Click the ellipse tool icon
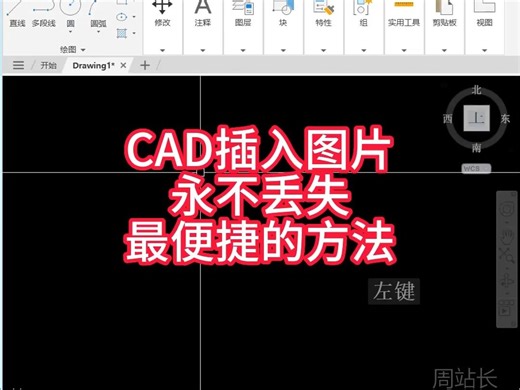Image resolution: width=520 pixels, height=390 pixels. (x=122, y=17)
